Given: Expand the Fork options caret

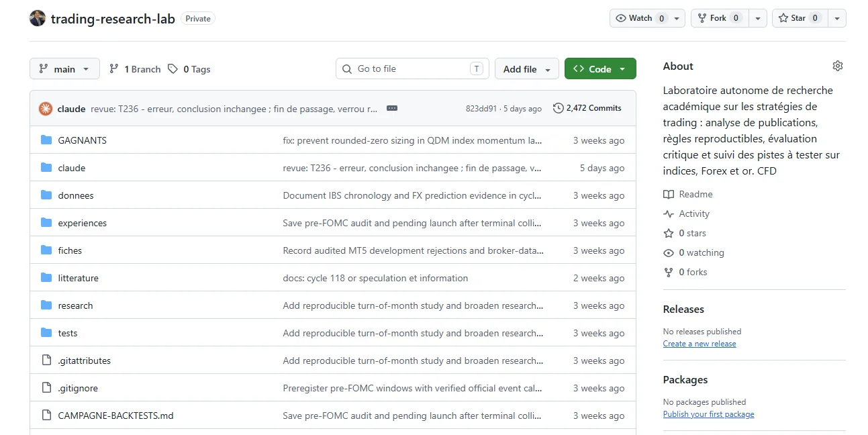Looking at the screenshot, I should (x=758, y=18).
